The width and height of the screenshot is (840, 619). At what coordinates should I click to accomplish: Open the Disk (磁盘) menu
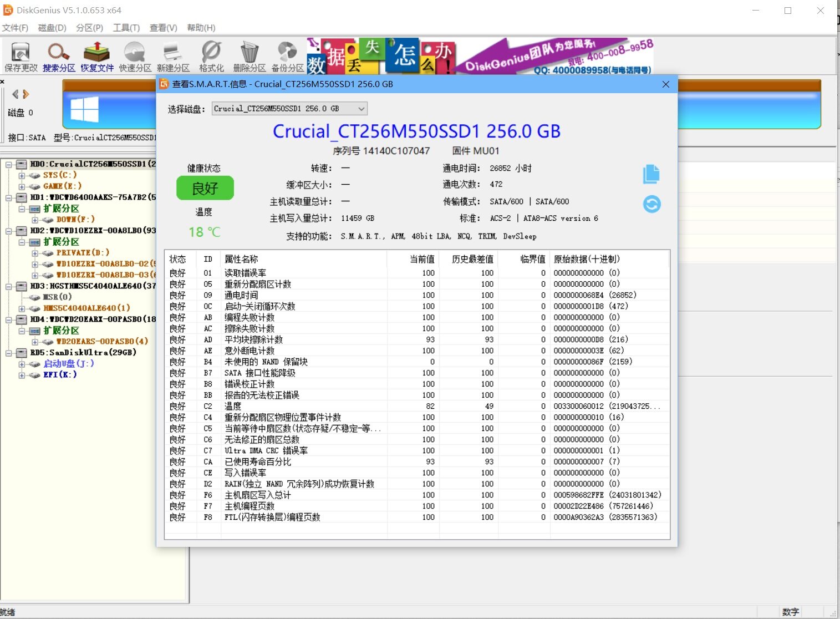52,28
